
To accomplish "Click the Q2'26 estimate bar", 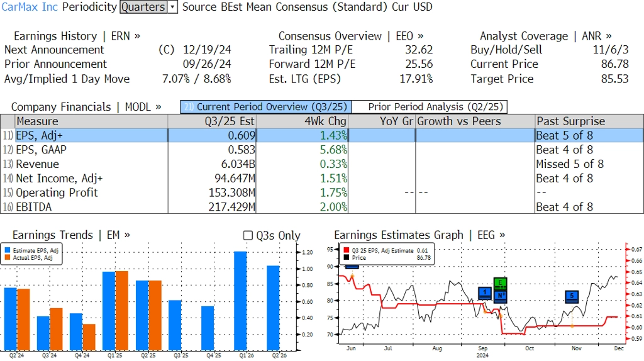I will tap(274, 308).
